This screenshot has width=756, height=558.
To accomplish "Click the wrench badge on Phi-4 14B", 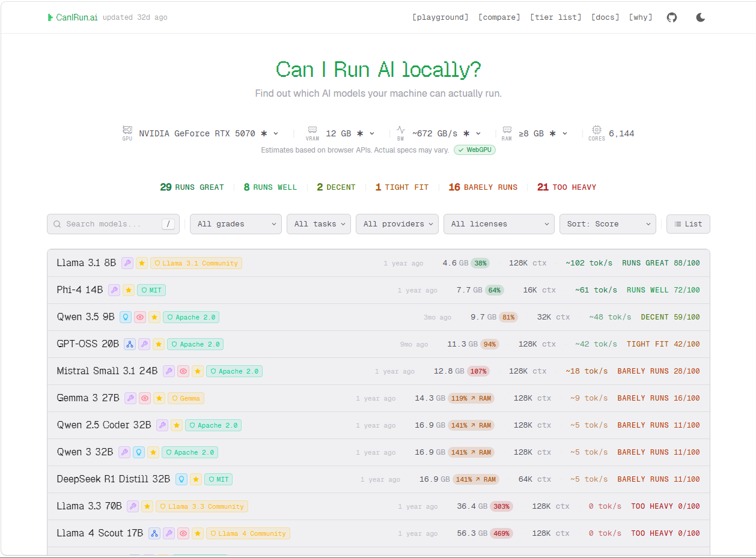I will tap(114, 290).
